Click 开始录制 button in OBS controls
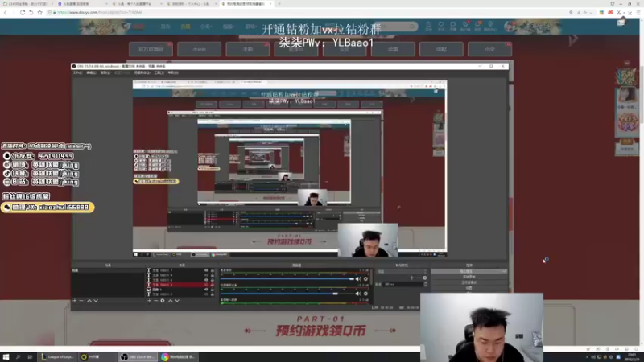 click(x=469, y=277)
